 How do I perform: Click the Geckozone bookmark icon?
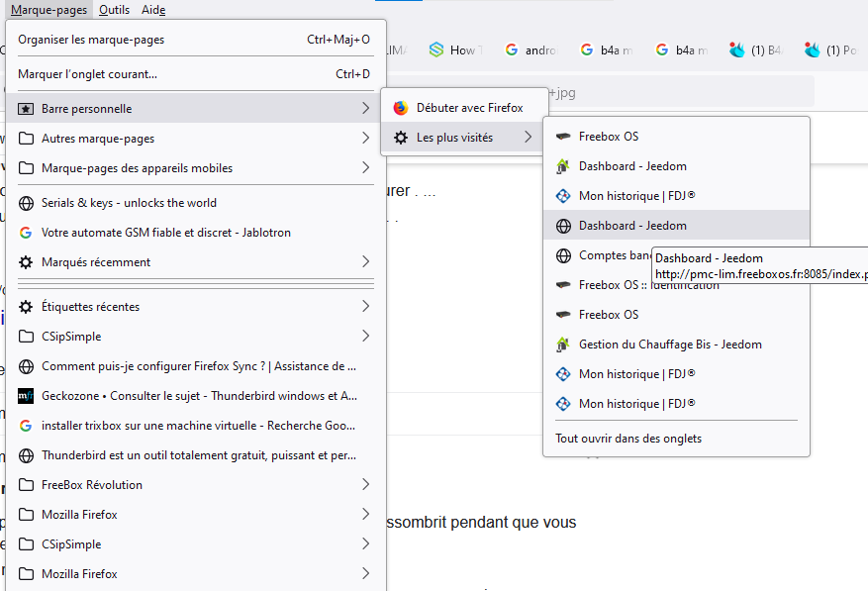[x=26, y=396]
